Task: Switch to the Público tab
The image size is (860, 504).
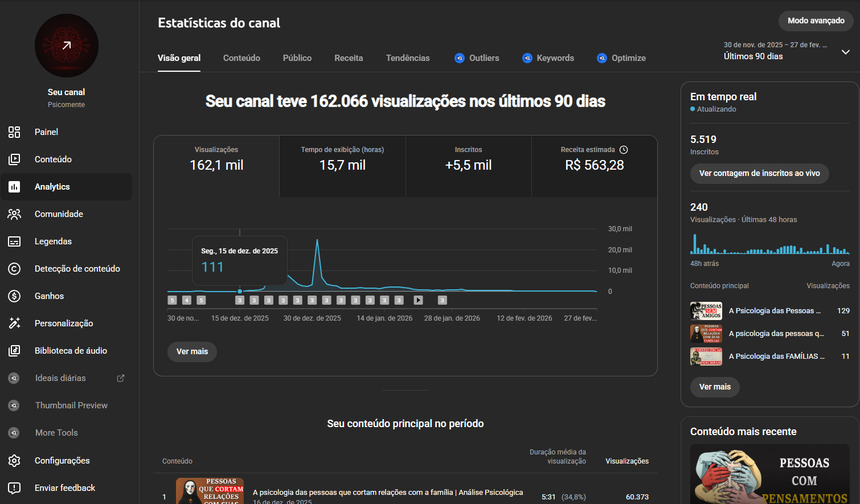Action: 297,58
